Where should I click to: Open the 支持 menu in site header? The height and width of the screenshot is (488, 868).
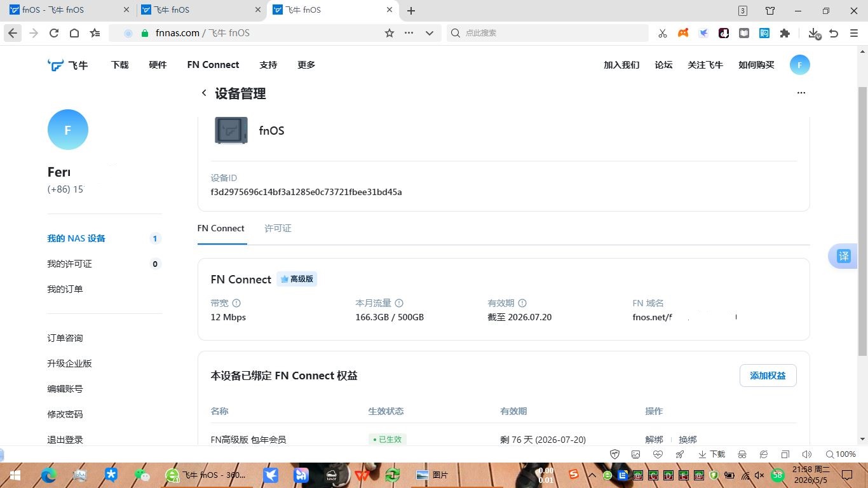(268, 65)
